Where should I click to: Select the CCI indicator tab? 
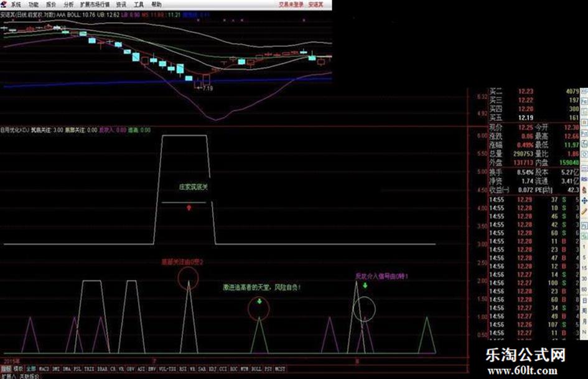tap(223, 369)
